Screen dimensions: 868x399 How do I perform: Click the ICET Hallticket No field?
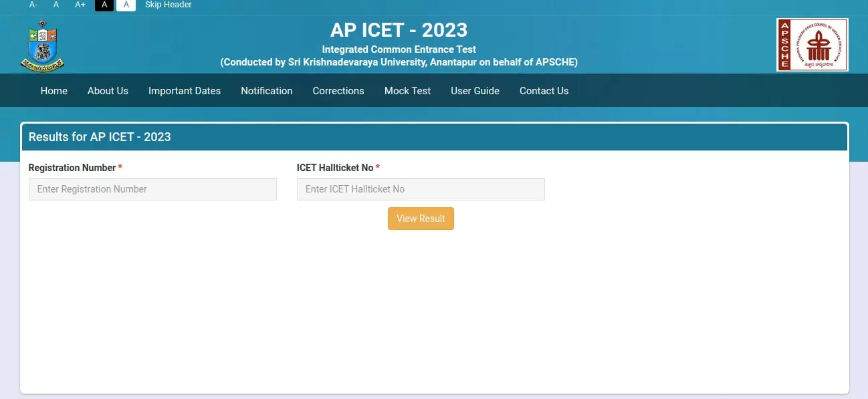(421, 189)
